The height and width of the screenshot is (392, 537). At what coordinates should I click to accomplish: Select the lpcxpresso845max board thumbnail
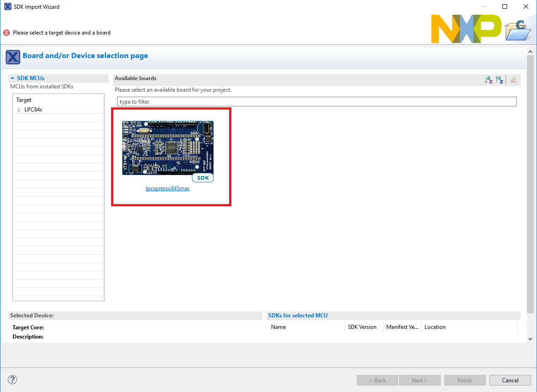[168, 147]
